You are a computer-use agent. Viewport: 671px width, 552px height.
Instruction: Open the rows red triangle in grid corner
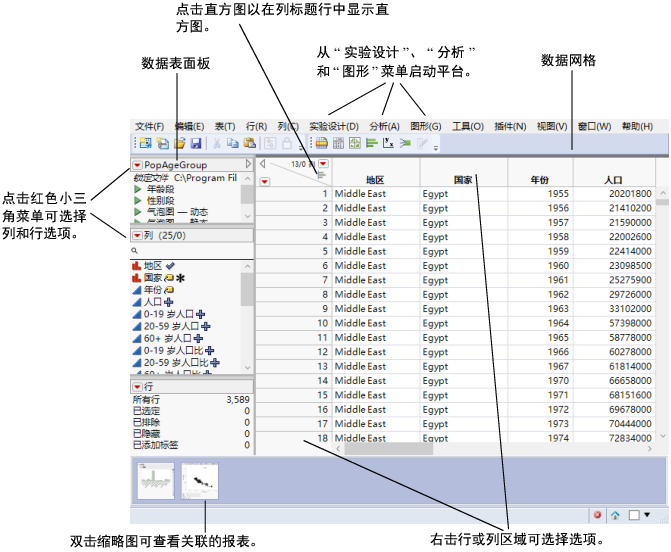(x=264, y=182)
